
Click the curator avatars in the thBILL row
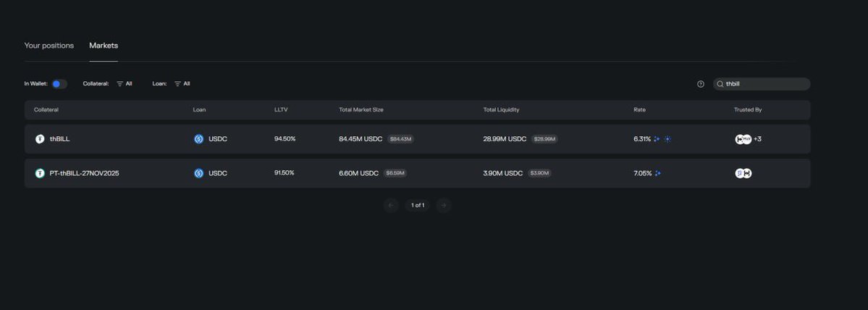[743, 139]
